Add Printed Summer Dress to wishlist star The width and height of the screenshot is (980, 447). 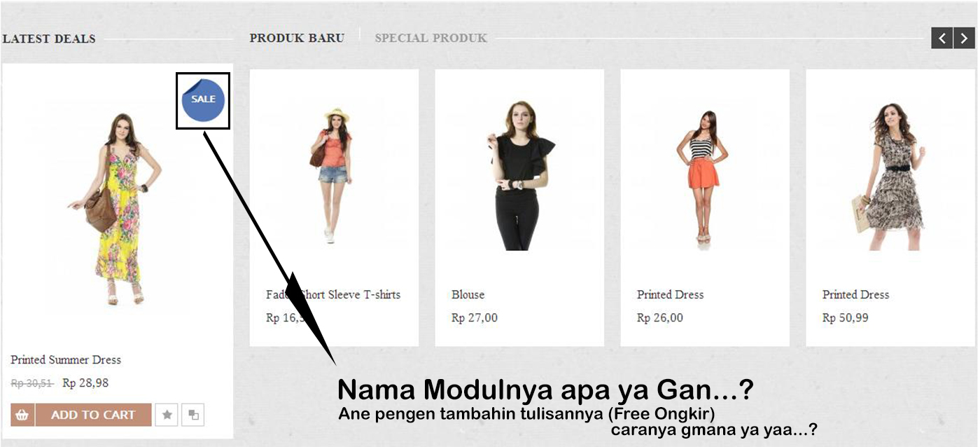tap(167, 415)
